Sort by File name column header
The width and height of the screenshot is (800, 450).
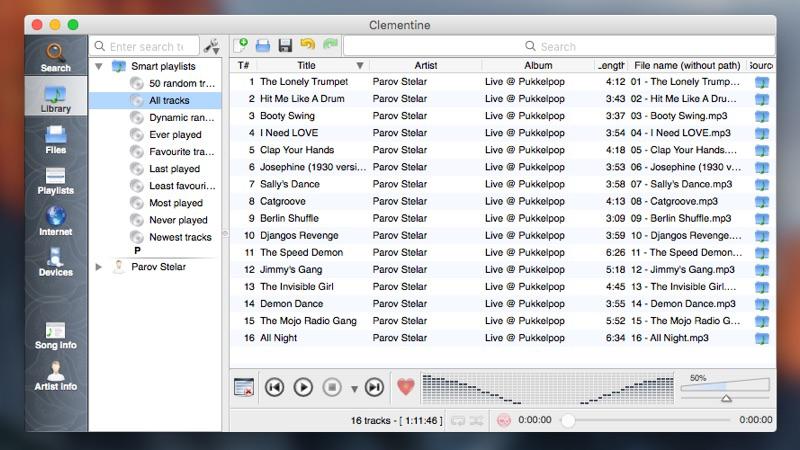pyautogui.click(x=687, y=65)
